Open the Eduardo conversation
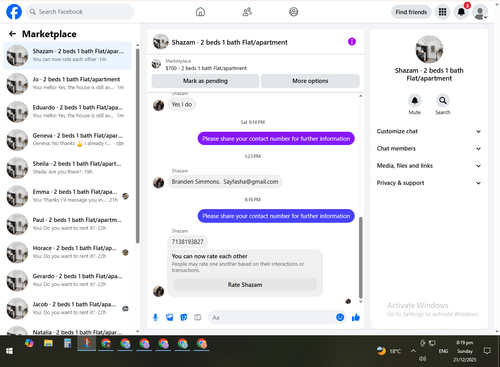Viewport: 500px width, 367px height. (x=67, y=112)
